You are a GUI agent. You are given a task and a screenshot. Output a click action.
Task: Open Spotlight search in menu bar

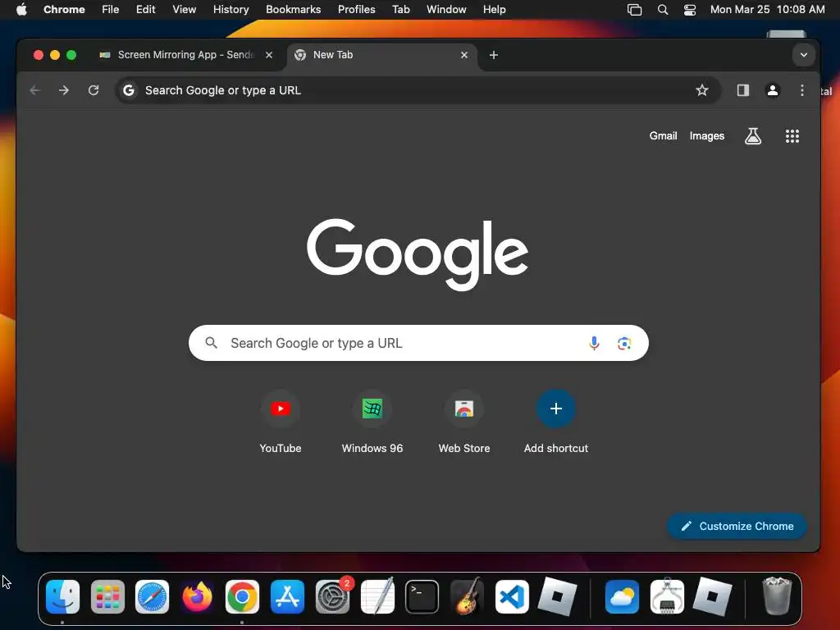663,10
